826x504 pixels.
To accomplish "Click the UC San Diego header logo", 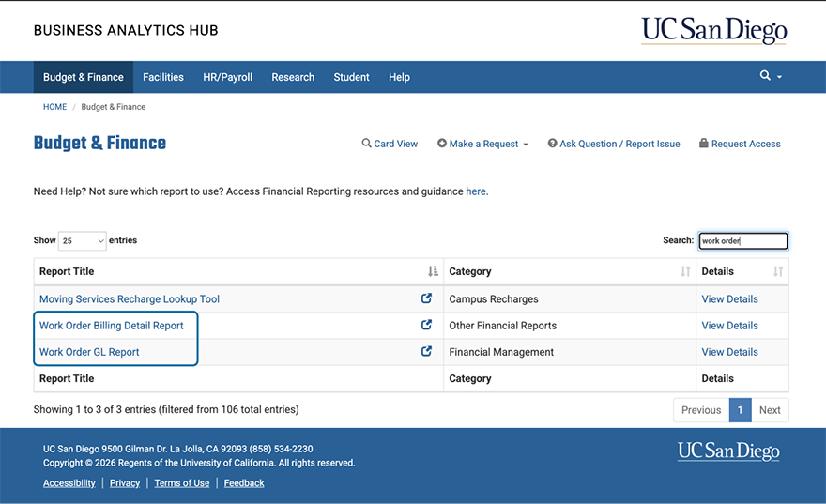I will click(x=713, y=30).
